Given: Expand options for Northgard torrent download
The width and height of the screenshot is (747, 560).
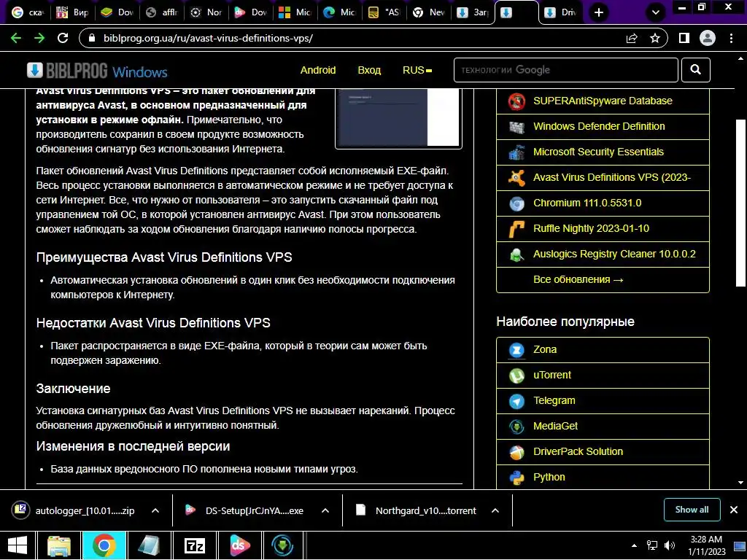Looking at the screenshot, I should pyautogui.click(x=495, y=510).
